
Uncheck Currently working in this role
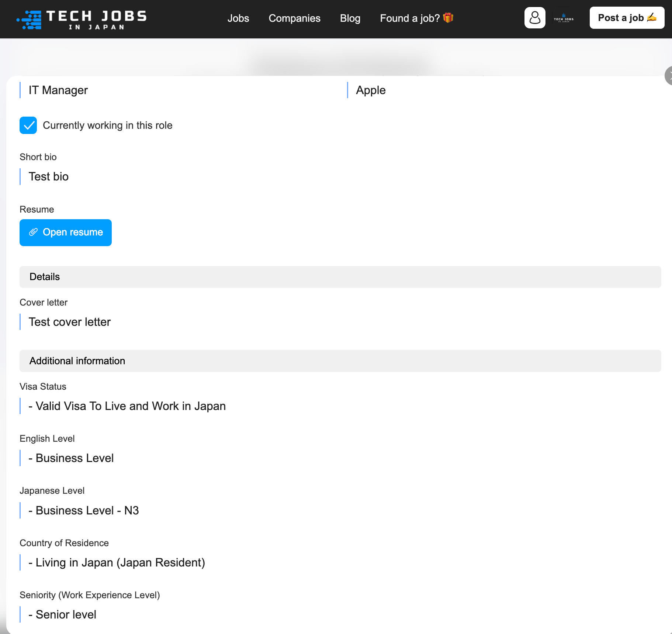coord(28,125)
